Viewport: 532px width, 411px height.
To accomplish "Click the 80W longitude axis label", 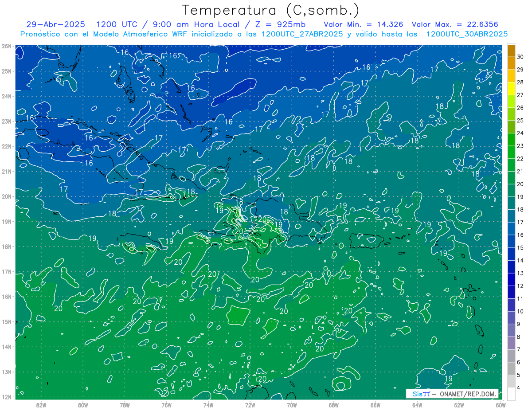I will (83, 405).
